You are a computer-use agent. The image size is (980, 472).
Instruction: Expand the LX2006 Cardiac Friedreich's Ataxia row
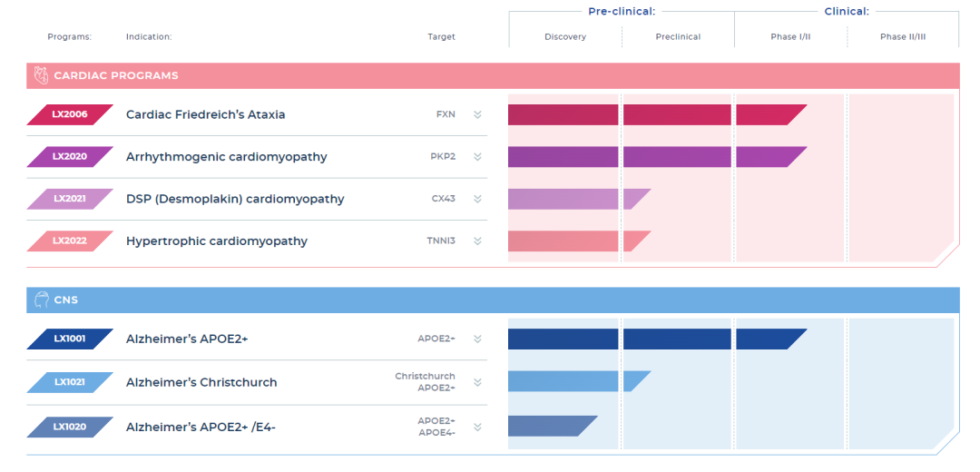477,114
